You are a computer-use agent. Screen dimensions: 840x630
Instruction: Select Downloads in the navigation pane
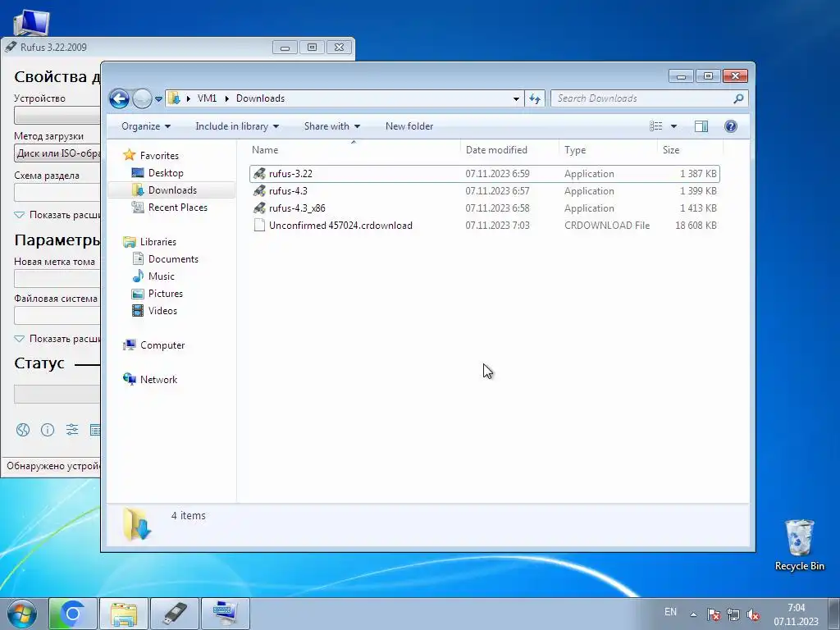tap(172, 190)
